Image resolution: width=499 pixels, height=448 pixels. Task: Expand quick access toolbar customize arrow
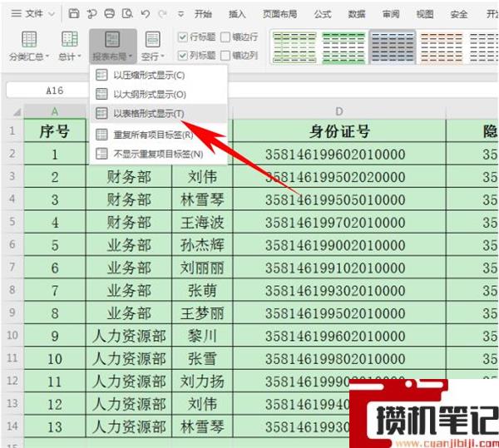[180, 14]
